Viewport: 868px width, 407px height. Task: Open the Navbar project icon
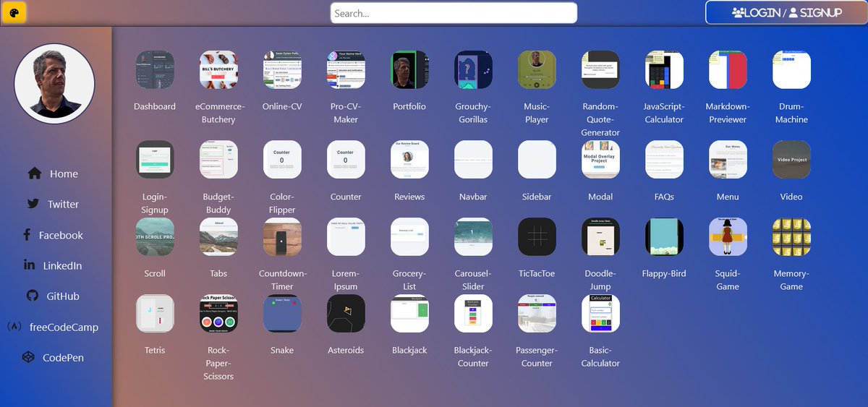[473, 160]
